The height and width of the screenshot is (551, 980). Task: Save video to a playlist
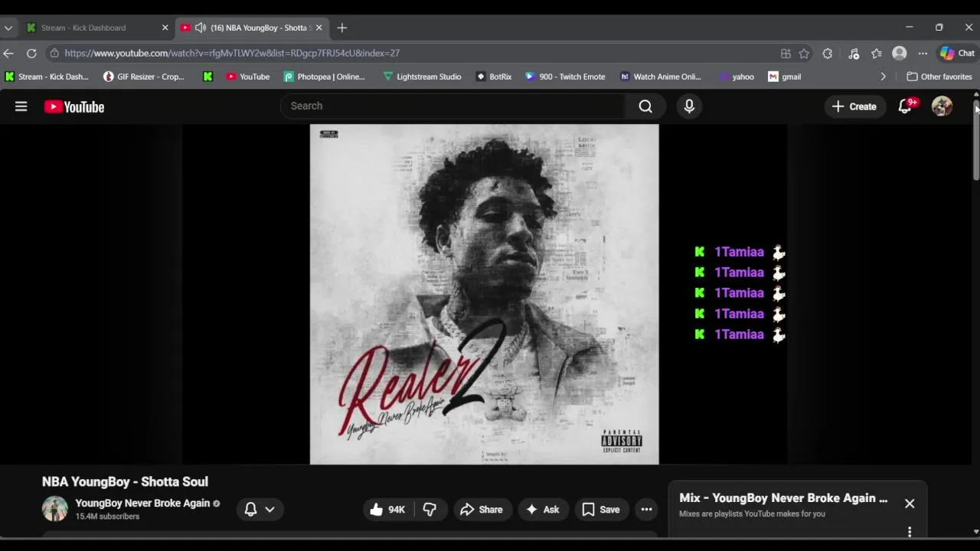(x=601, y=510)
